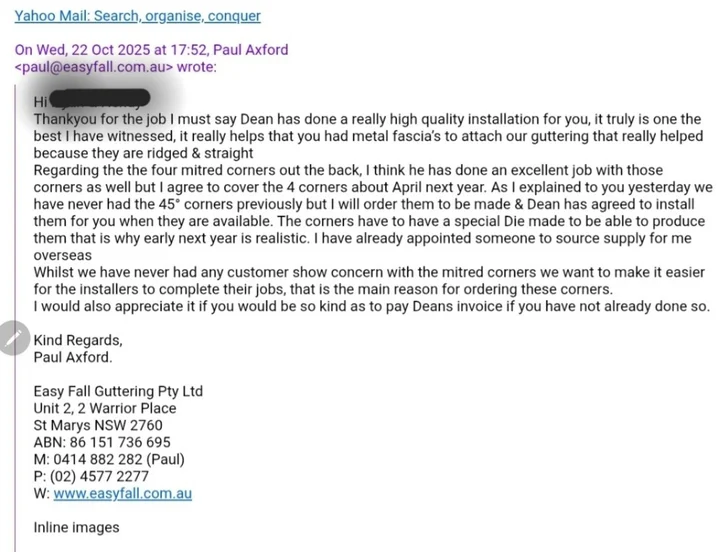
Task: Open the www.easyfall.com.au website link
Action: (x=123, y=494)
